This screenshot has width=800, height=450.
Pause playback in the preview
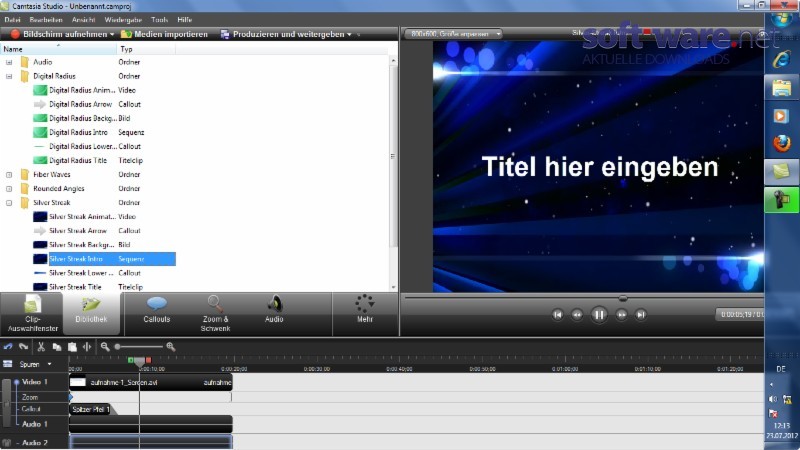tap(599, 315)
